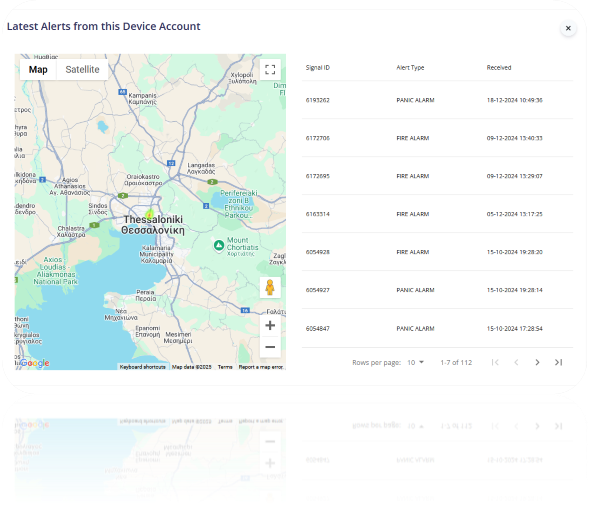Click Latest Alerts dialog title
This screenshot has width=589, height=525.
(x=104, y=26)
